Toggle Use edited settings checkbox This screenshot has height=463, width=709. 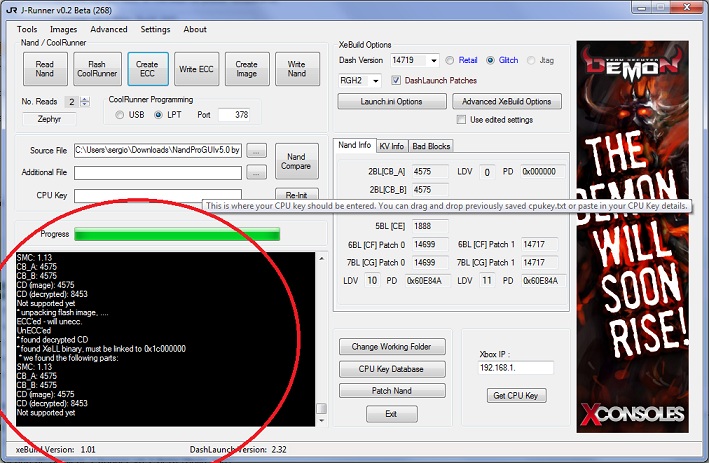tap(461, 119)
